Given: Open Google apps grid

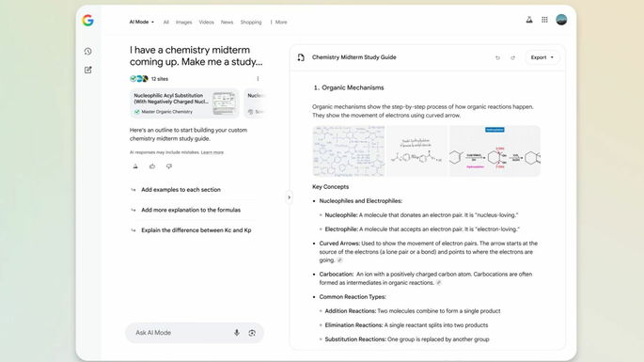Looking at the screenshot, I should click(x=544, y=20).
